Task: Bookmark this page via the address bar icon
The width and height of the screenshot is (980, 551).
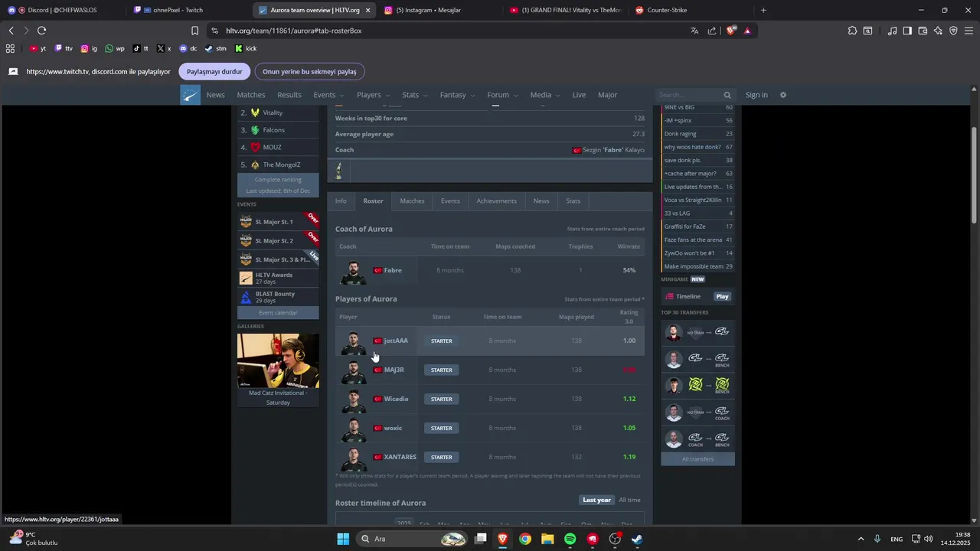Action: pos(194,31)
